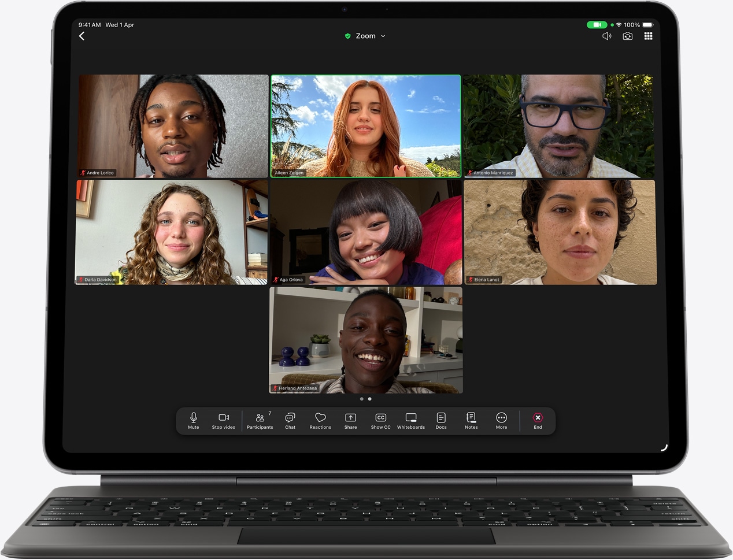Open Whiteboards
Viewport: 733px width, 560px height.
click(410, 420)
